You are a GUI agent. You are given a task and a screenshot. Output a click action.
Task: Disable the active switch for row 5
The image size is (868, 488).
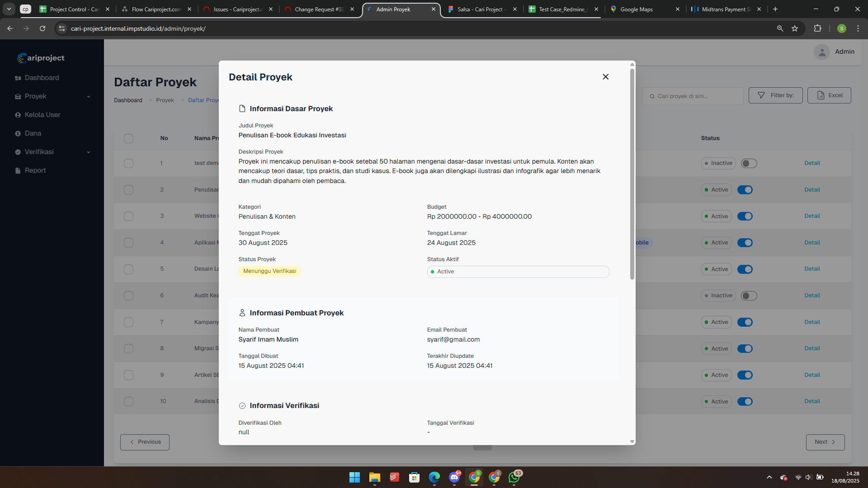[745, 269]
